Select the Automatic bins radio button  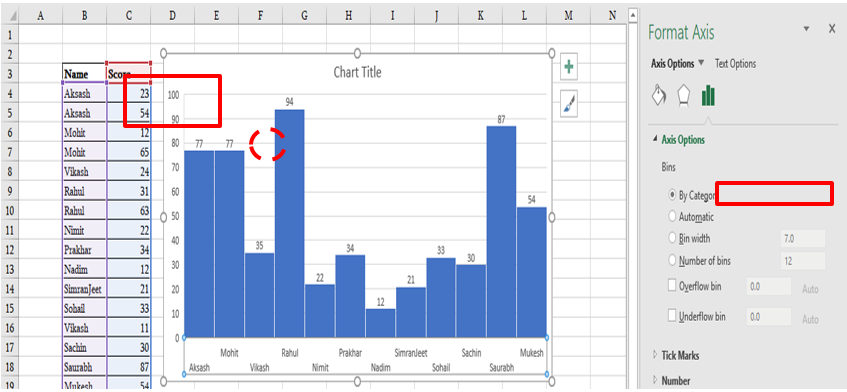pos(673,217)
